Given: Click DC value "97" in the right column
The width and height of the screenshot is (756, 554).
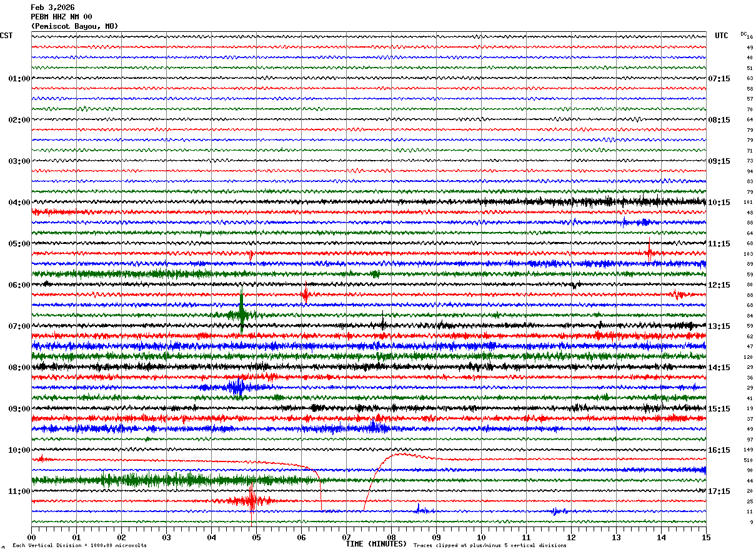Looking at the screenshot, I should tap(750, 440).
